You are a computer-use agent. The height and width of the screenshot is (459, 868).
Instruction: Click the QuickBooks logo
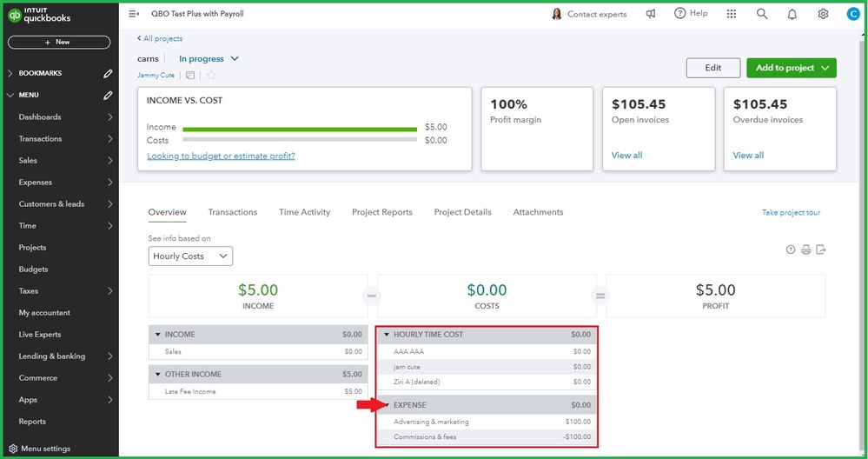pos(39,15)
